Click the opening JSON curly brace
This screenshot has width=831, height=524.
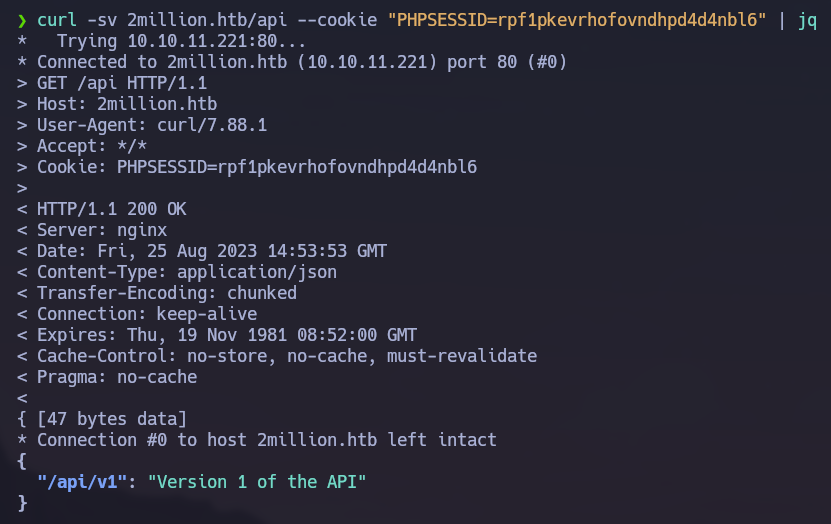(x=22, y=461)
